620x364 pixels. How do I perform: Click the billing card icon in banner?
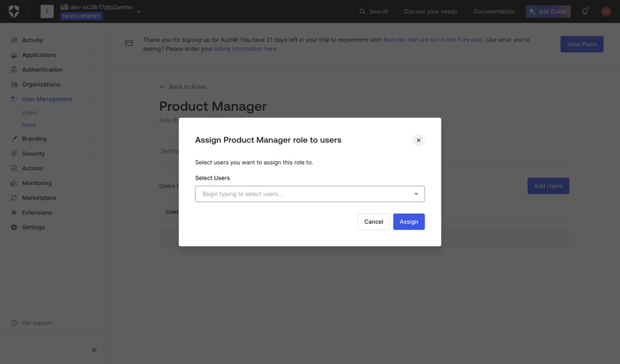[129, 43]
